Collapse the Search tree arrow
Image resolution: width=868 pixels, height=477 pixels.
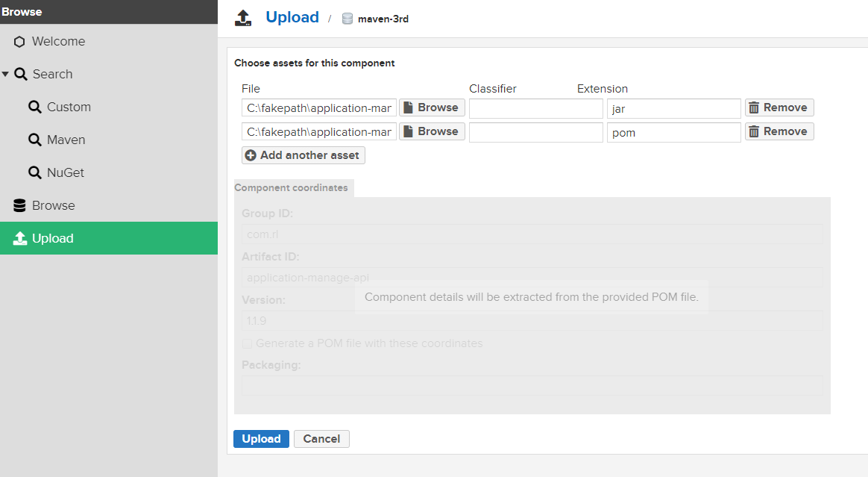coord(5,74)
